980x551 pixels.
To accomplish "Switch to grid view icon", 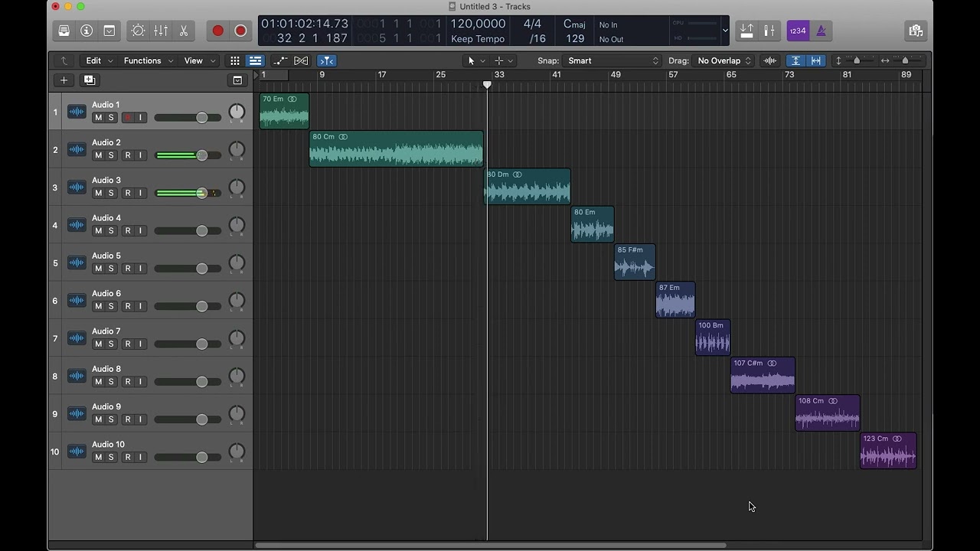I will coord(235,60).
